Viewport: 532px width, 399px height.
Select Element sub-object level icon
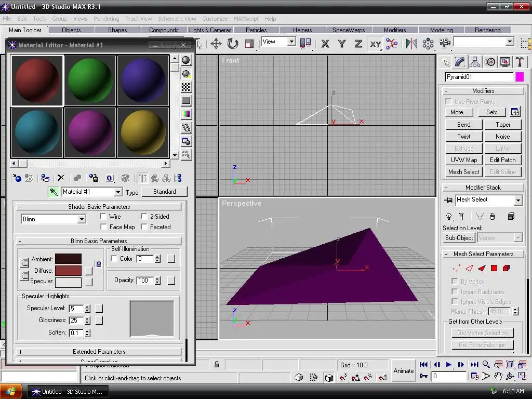point(506,269)
